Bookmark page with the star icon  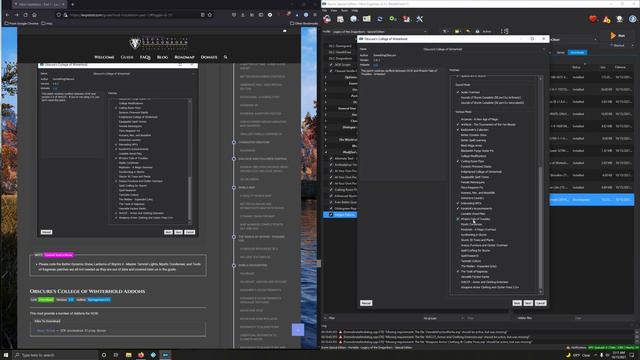(x=210, y=15)
